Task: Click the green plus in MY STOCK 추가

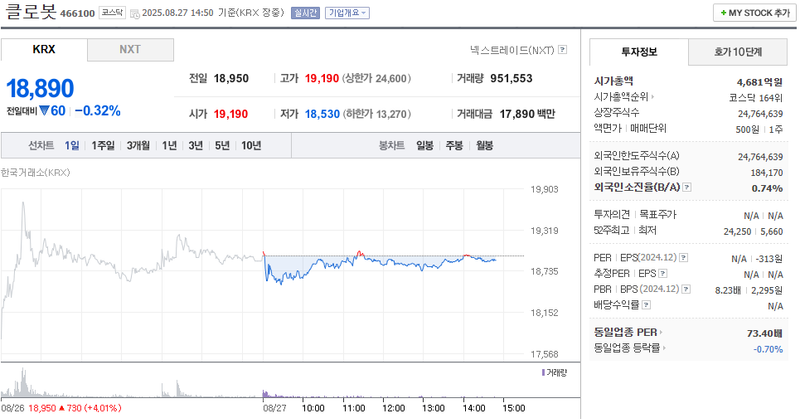Action: (x=723, y=13)
